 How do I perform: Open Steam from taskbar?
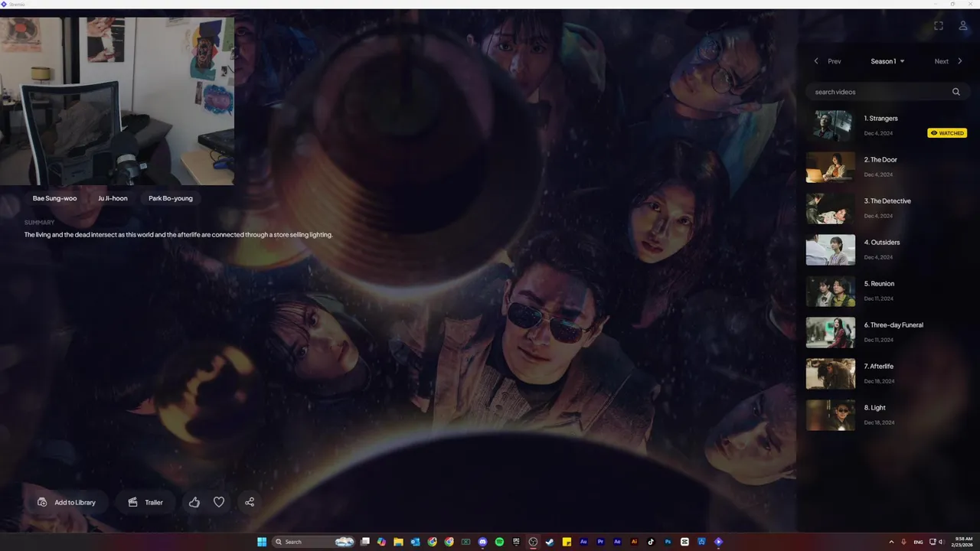[x=550, y=542]
